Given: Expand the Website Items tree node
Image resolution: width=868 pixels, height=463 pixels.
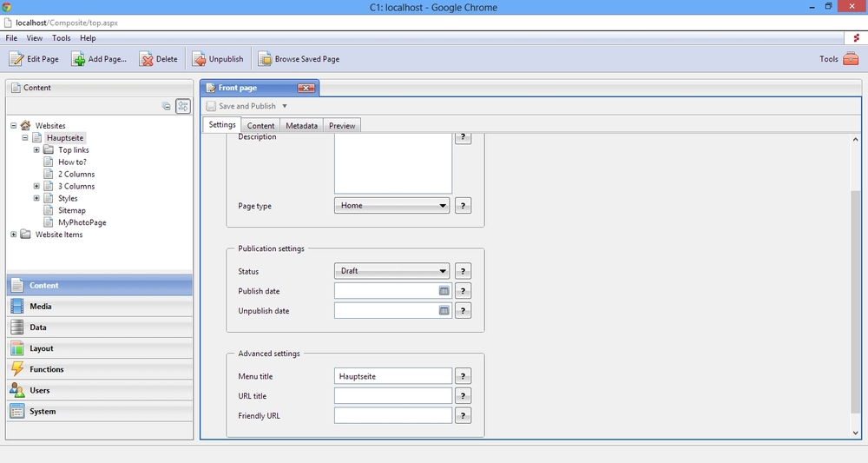Looking at the screenshot, I should (14, 235).
